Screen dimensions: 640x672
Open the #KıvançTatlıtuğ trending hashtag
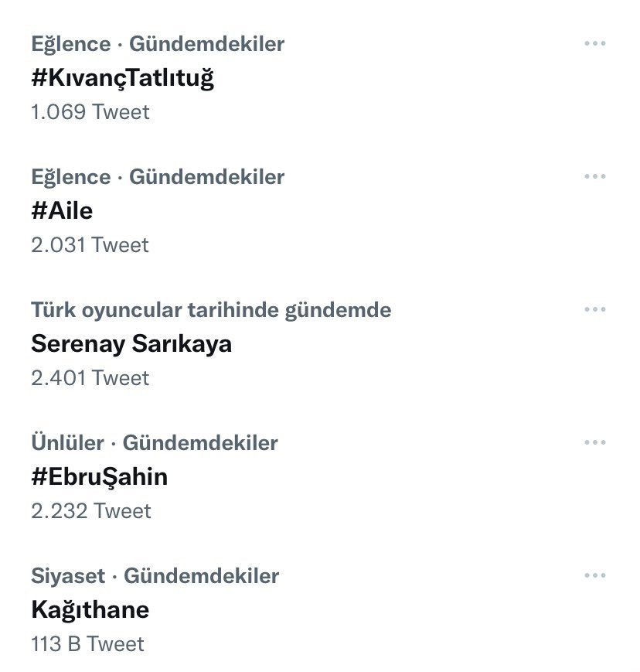point(122,78)
